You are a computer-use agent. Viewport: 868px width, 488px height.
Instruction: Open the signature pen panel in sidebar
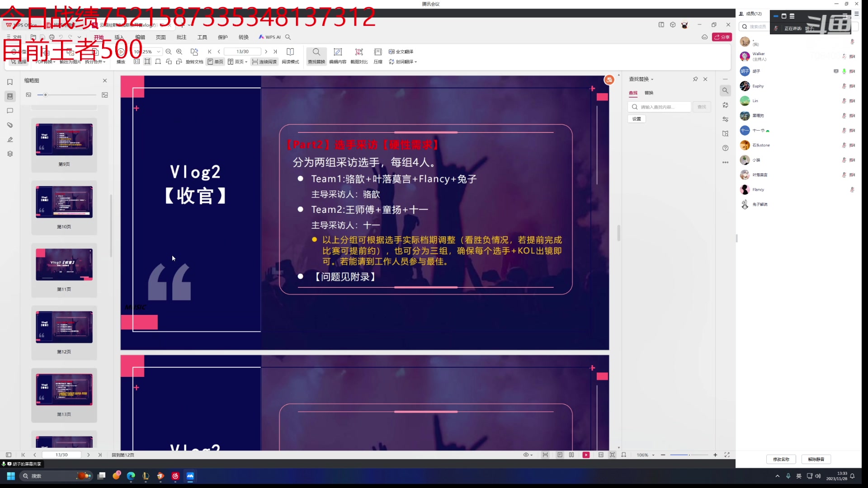coord(10,140)
